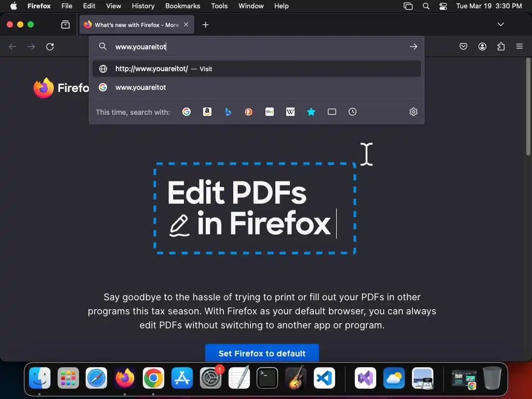The image size is (532, 399).
Task: Search this time with Amazon icon
Action: [207, 112]
